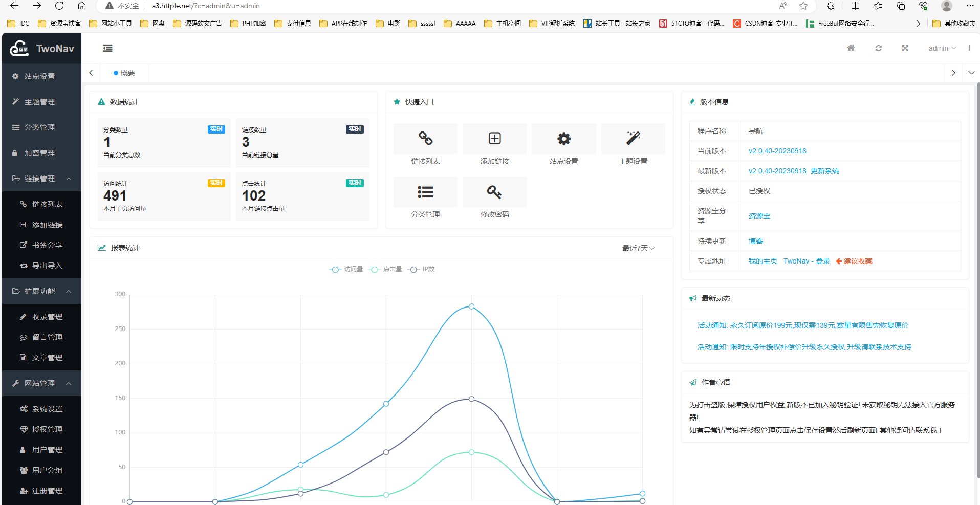The height and width of the screenshot is (505, 980).
Task: Open browser settings ellipsis menu
Action: 970,6
